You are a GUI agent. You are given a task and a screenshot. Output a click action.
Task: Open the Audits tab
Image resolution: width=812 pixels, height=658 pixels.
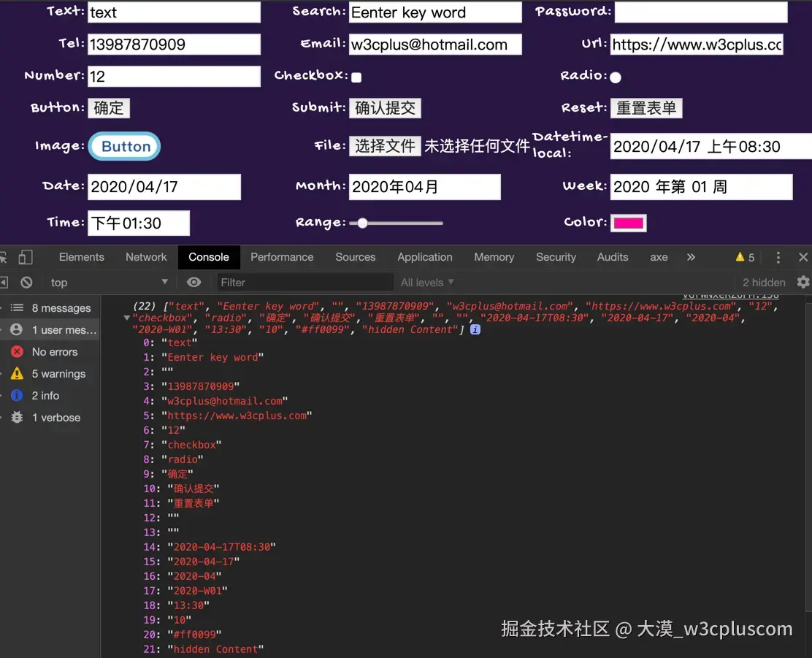pyautogui.click(x=613, y=257)
